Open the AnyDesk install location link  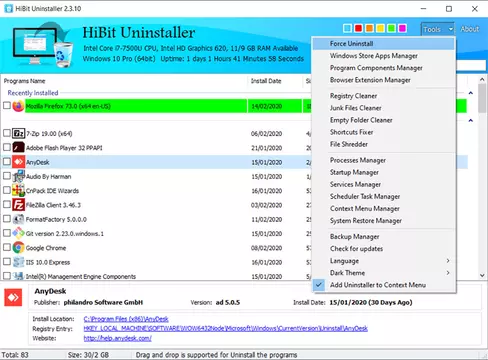tap(126, 319)
